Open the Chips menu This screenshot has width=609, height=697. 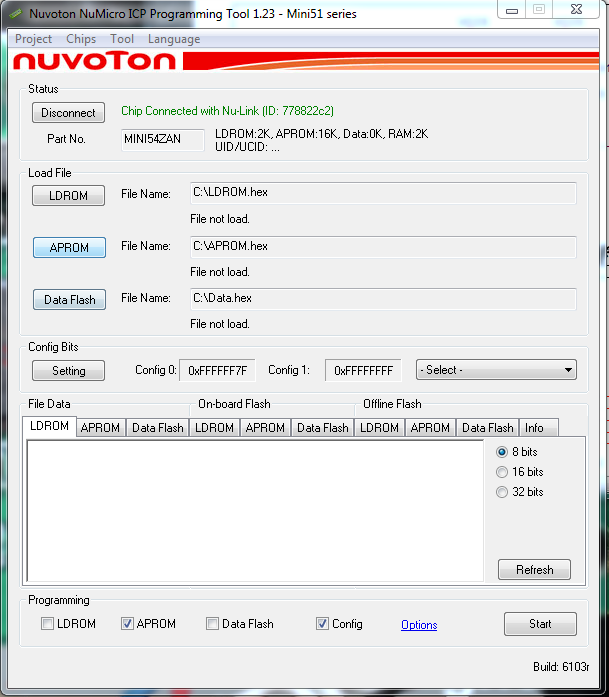click(x=81, y=39)
